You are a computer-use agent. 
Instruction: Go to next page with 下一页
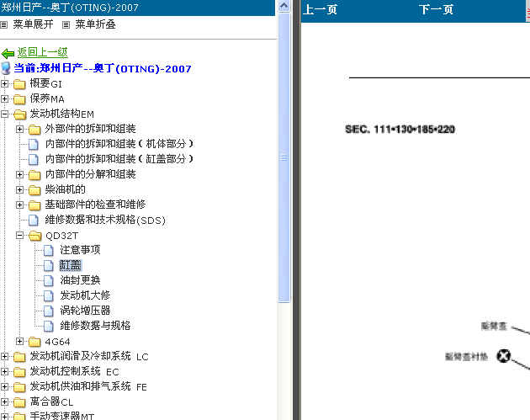point(436,9)
